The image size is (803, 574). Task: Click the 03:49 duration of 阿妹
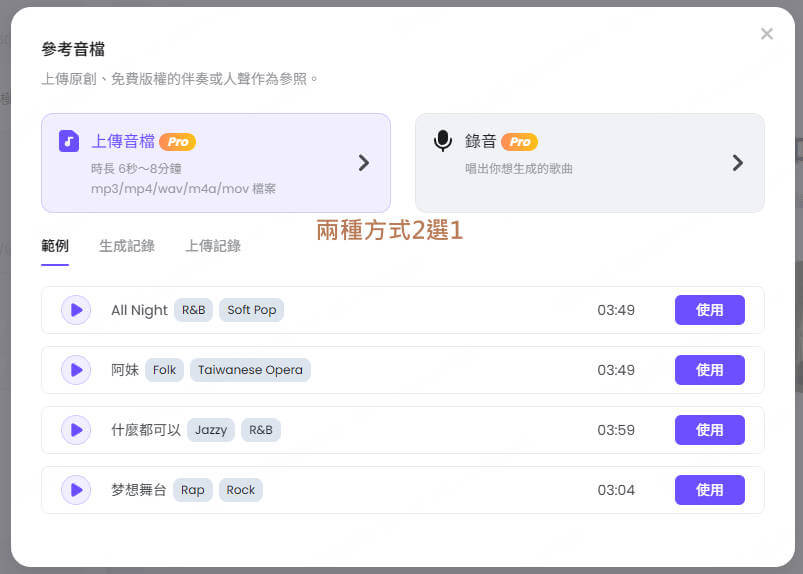(x=616, y=370)
